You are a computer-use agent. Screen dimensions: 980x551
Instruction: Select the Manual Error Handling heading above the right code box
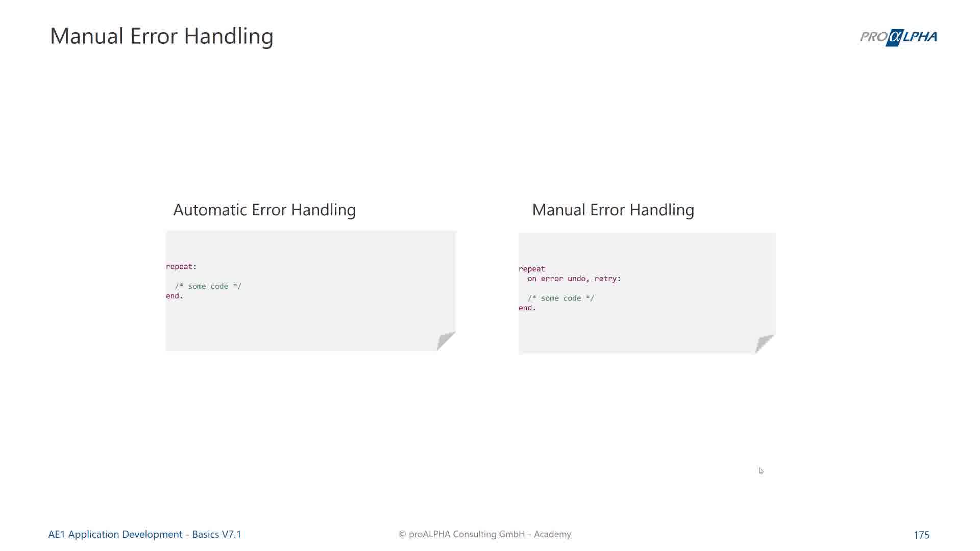(x=613, y=210)
